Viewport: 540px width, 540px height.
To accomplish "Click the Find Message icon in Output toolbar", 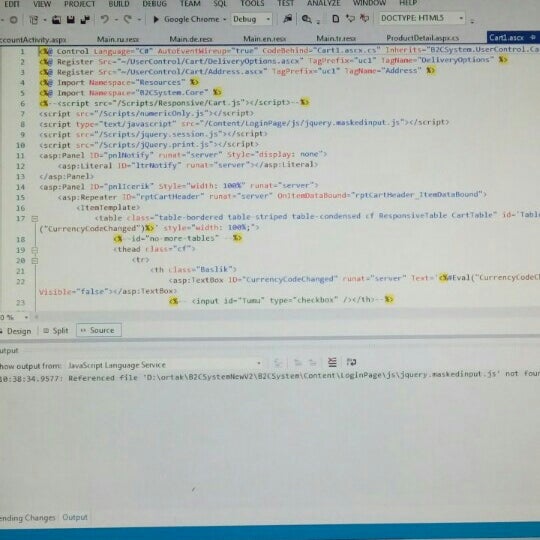I will (x=278, y=363).
